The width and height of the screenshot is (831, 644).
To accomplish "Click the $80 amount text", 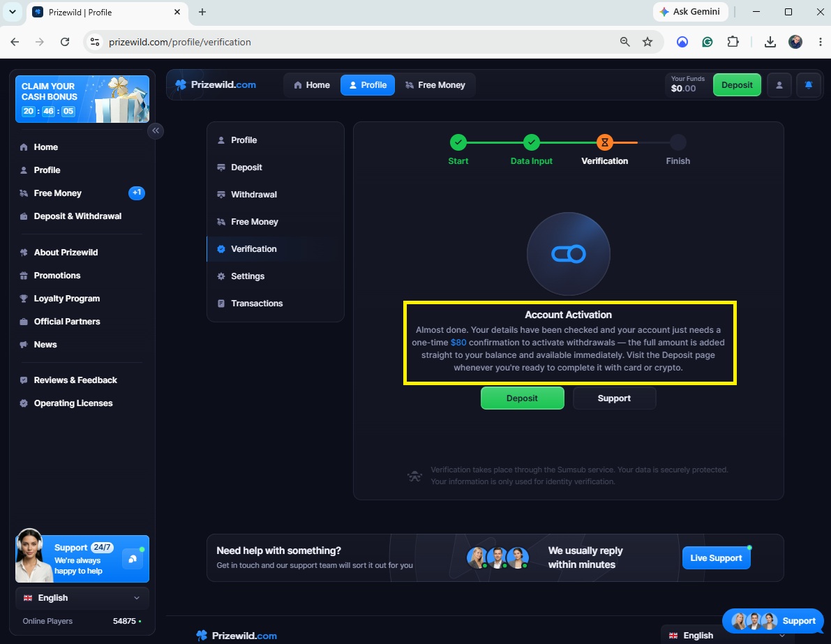I will point(458,343).
